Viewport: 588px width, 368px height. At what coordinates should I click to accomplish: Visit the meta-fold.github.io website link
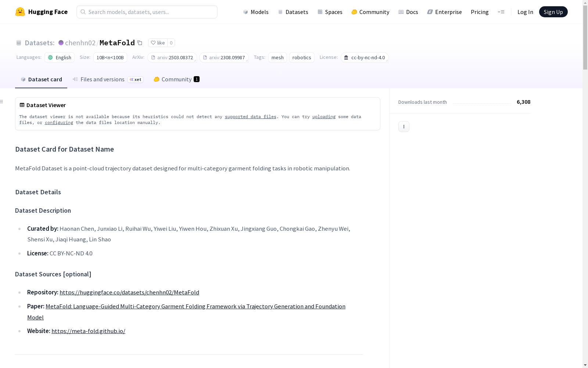88,331
